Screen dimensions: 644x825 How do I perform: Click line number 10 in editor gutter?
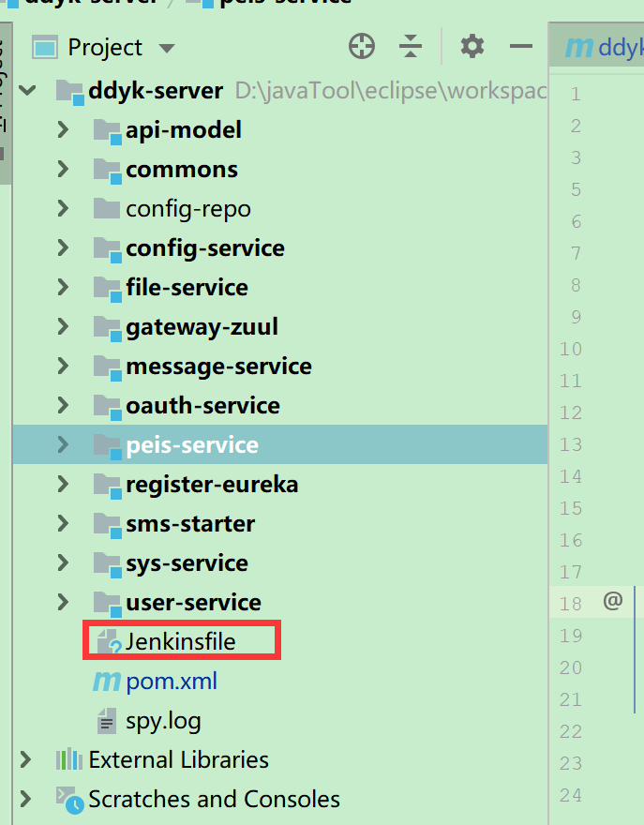click(x=570, y=350)
